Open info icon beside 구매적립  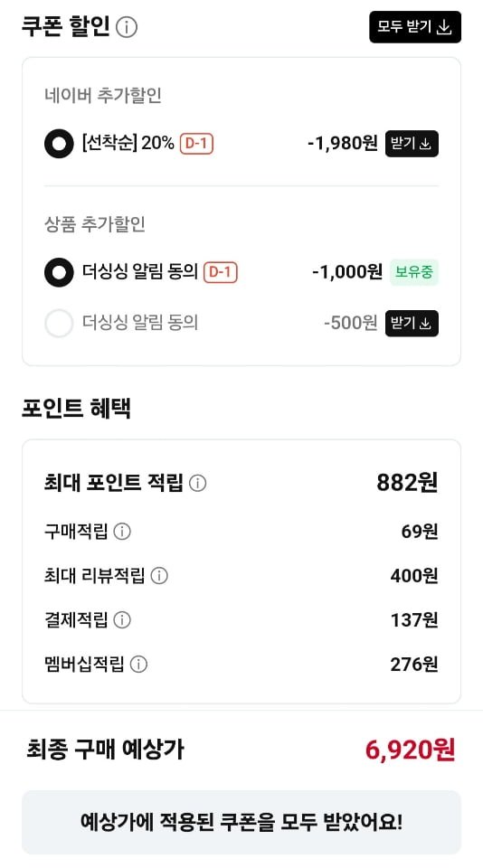tap(122, 532)
